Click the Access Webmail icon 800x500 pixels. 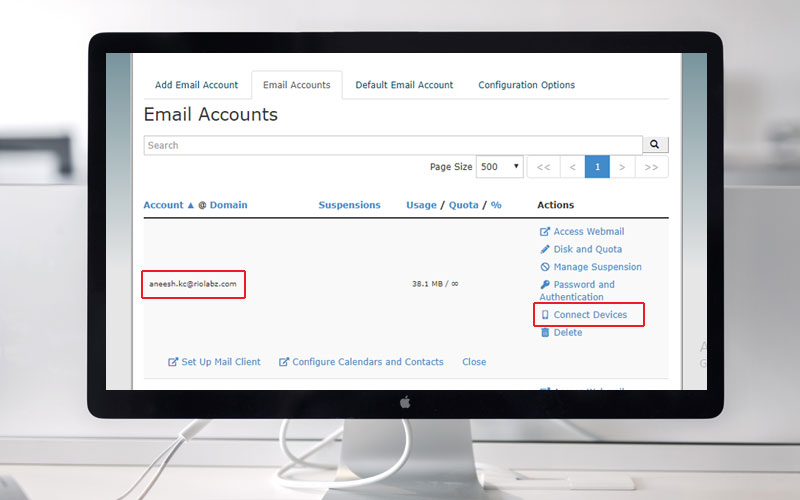pyautogui.click(x=545, y=232)
